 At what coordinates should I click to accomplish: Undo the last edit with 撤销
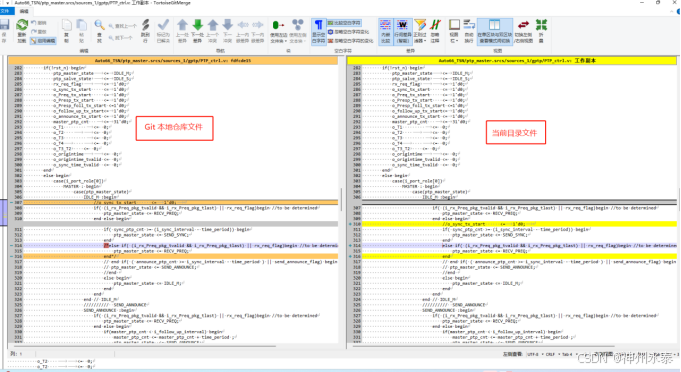pyautogui.click(x=39, y=23)
